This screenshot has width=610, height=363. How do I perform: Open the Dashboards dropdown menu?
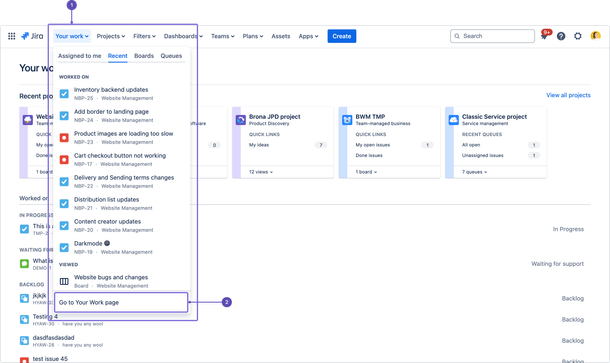183,36
